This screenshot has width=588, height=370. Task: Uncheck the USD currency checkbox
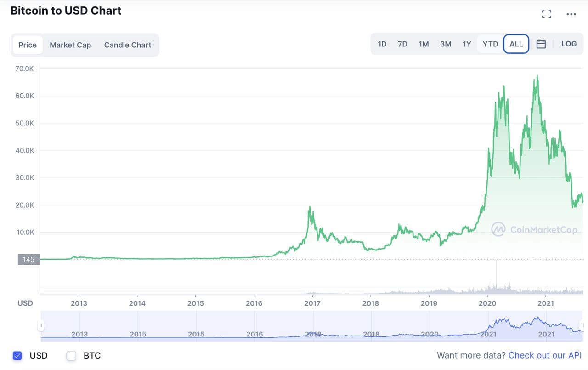pyautogui.click(x=17, y=355)
